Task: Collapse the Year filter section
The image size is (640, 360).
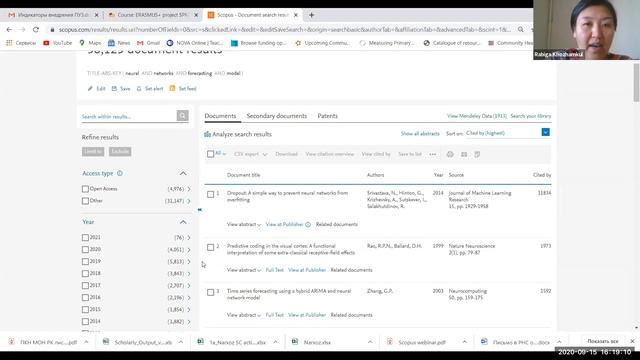Action: coord(183,222)
